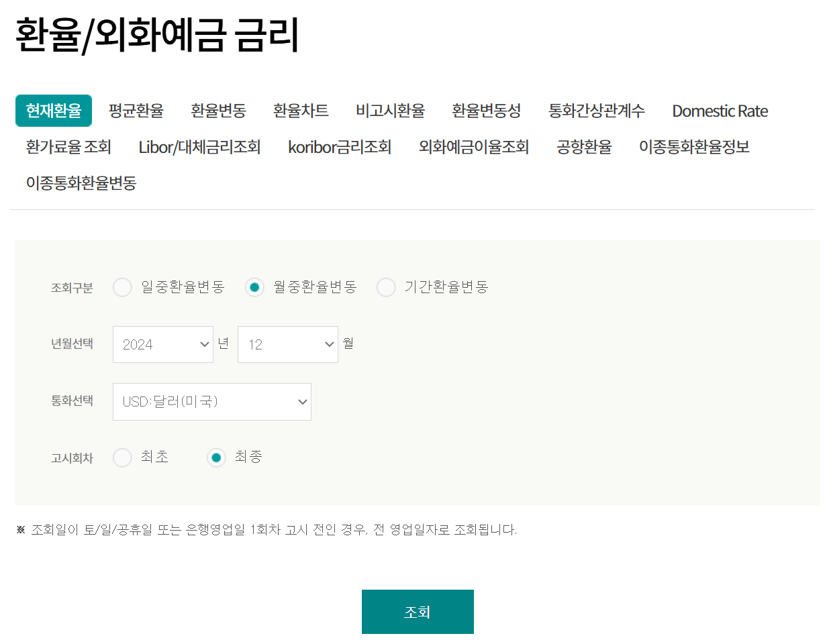Image resolution: width=833 pixels, height=644 pixels.
Task: Select the 환율변동 tab
Action: click(x=218, y=111)
